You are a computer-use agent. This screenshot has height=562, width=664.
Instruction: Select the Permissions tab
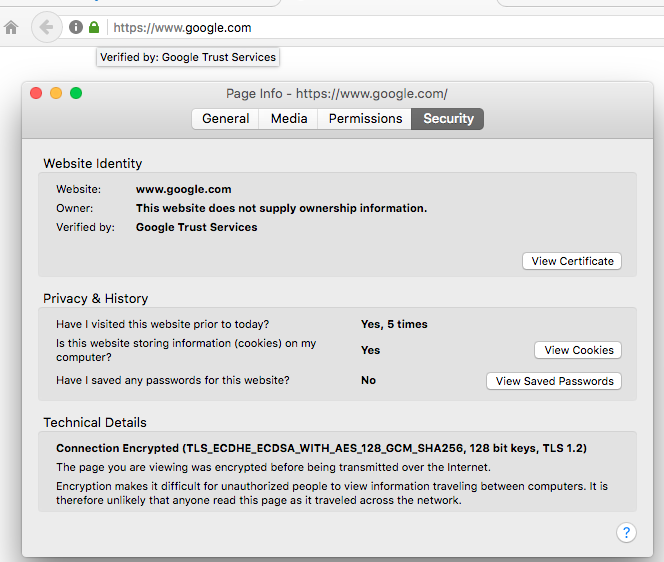[365, 118]
